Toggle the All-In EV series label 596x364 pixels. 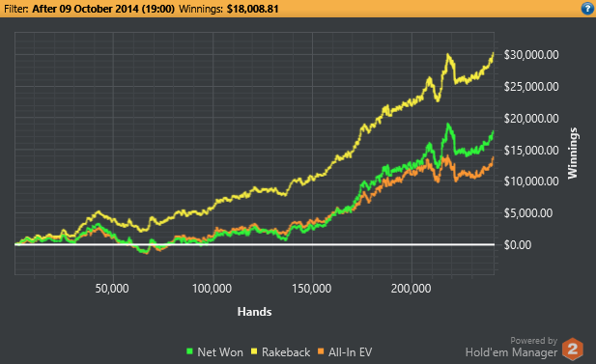pyautogui.click(x=350, y=352)
